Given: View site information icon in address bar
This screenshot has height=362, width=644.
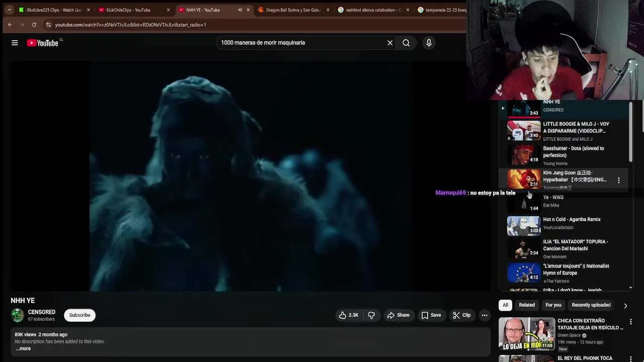Looking at the screenshot, I should coord(48,25).
